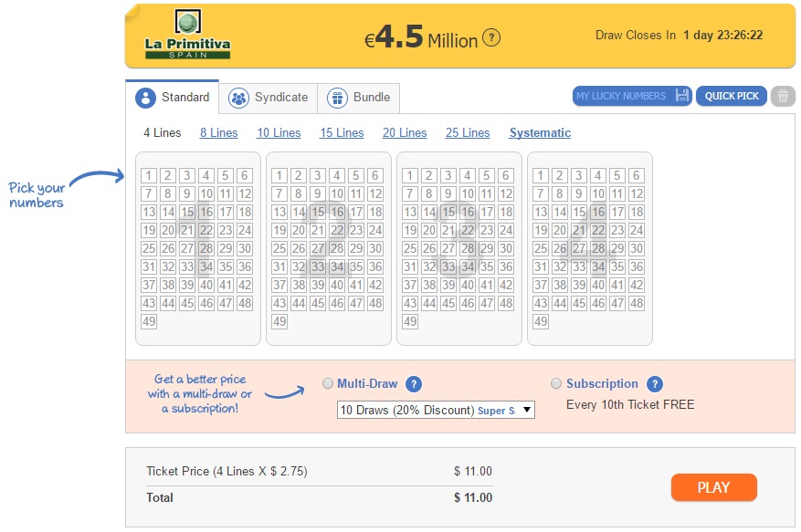Open the Systematic play link

coord(540,132)
